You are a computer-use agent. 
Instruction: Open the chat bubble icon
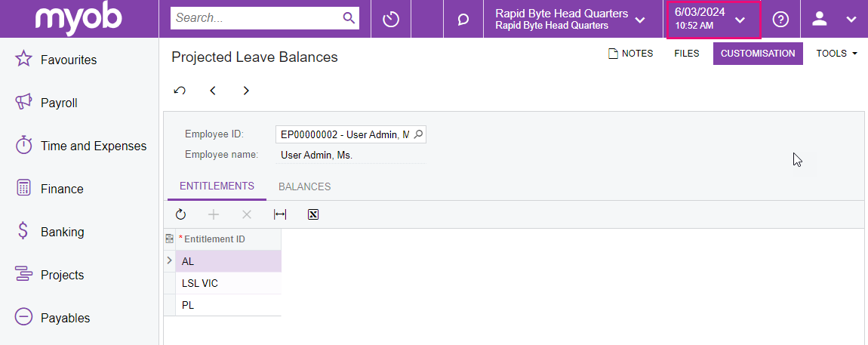click(463, 20)
